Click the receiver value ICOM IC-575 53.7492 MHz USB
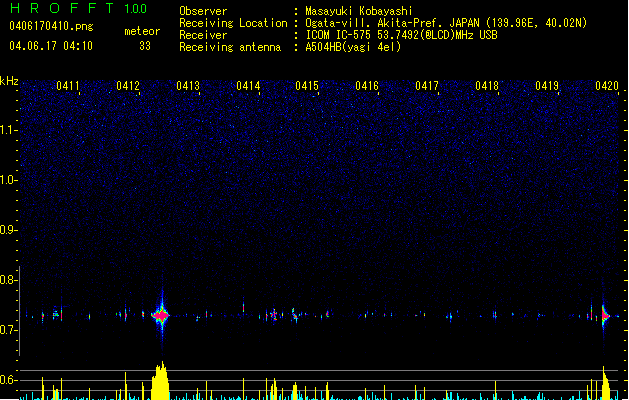The image size is (629, 400). [x=402, y=35]
